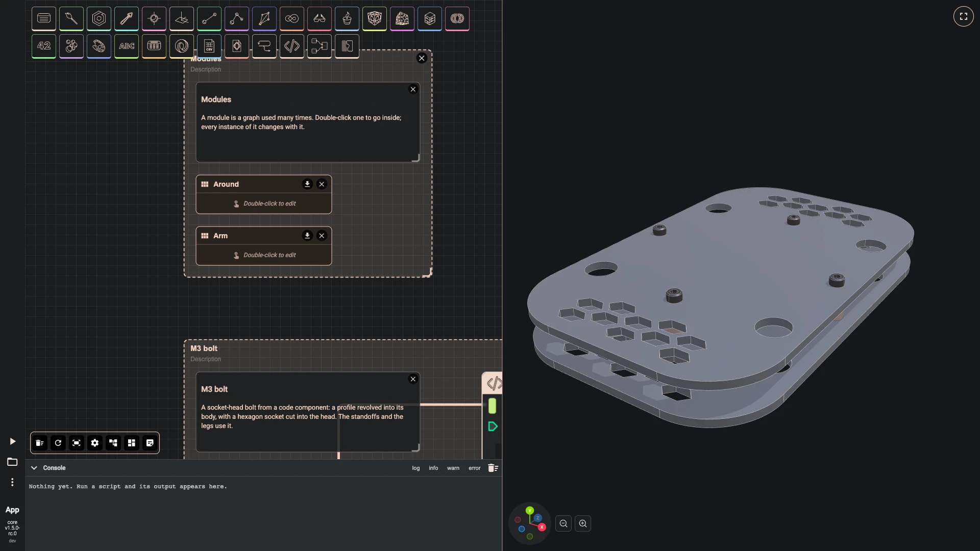Open the folder icon in left sidebar

[x=12, y=462]
